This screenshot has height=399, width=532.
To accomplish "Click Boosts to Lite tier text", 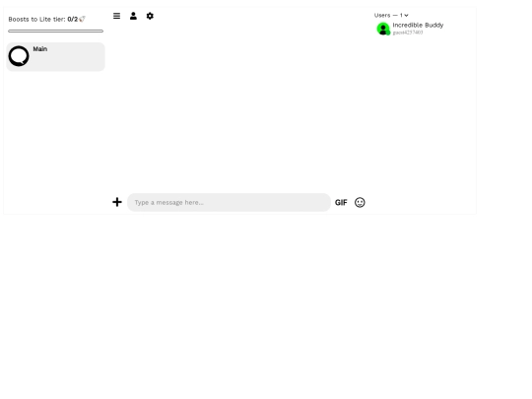I will pos(43,20).
